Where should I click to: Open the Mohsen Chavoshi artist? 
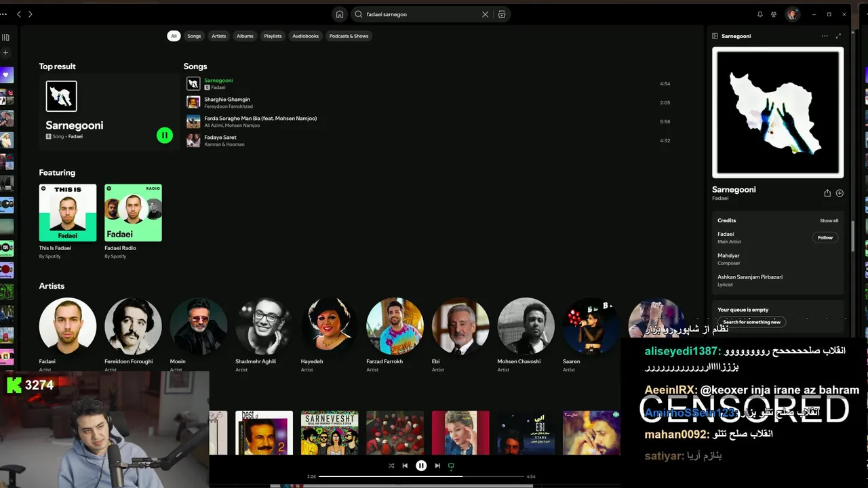pos(526,326)
